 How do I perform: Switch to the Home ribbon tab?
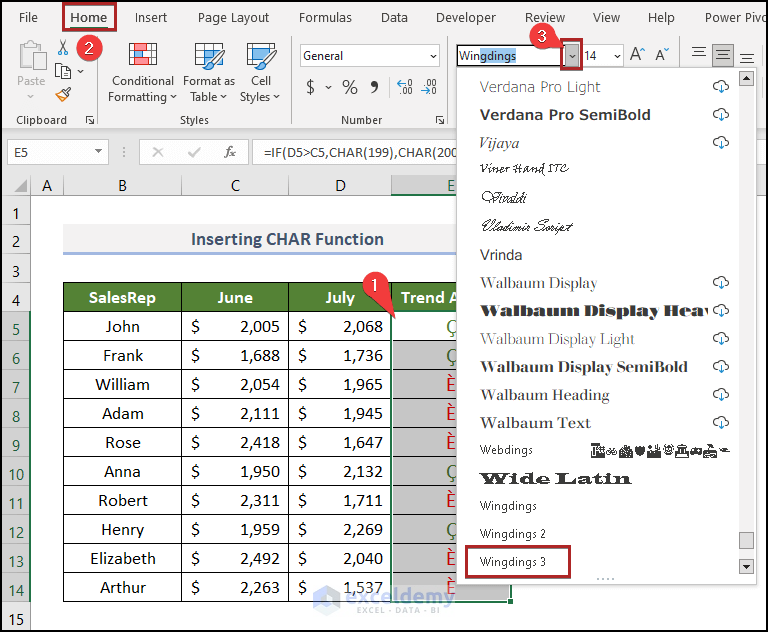[89, 18]
